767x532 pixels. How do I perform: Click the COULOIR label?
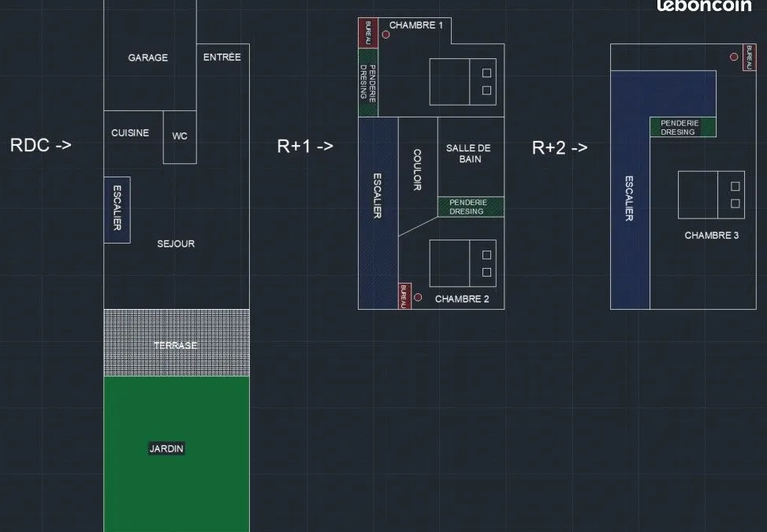coord(417,169)
